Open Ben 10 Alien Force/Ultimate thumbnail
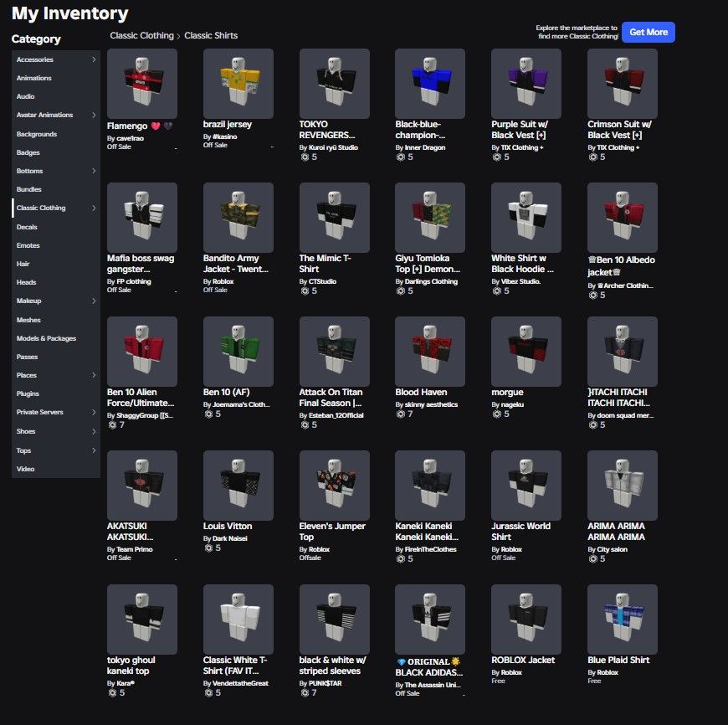728x725 pixels. click(142, 352)
